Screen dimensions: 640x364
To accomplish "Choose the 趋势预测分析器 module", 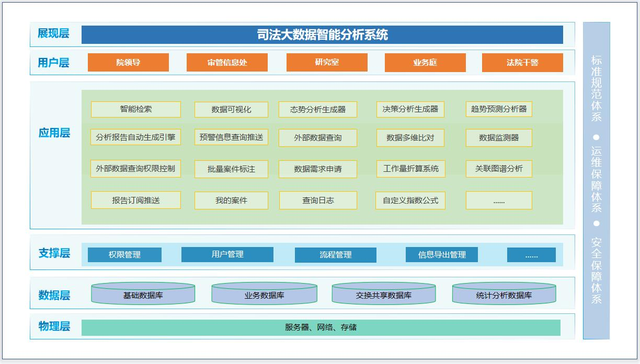I will coord(499,109).
